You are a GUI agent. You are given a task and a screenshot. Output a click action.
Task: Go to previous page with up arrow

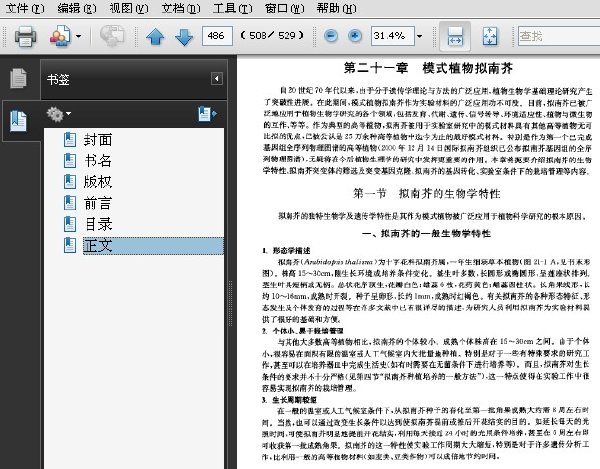click(x=155, y=37)
